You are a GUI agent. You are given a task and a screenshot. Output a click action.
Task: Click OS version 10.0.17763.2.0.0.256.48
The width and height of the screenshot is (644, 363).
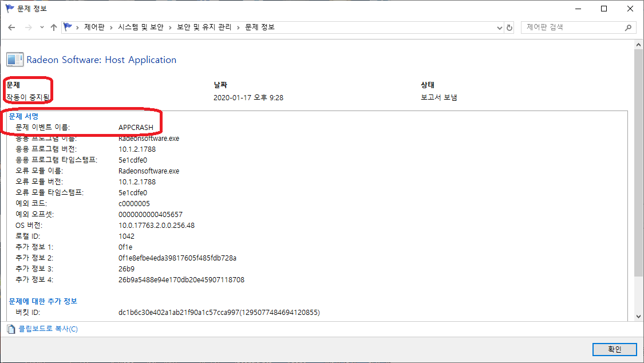point(156,226)
